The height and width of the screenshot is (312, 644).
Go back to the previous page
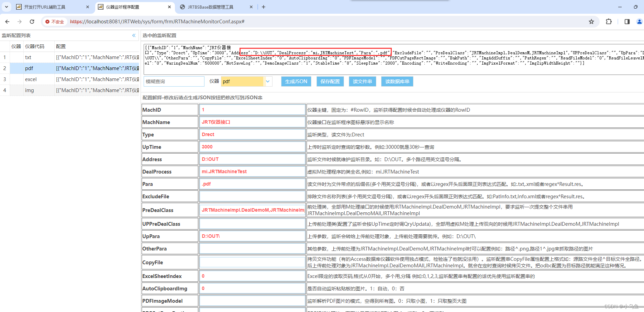(x=7, y=22)
